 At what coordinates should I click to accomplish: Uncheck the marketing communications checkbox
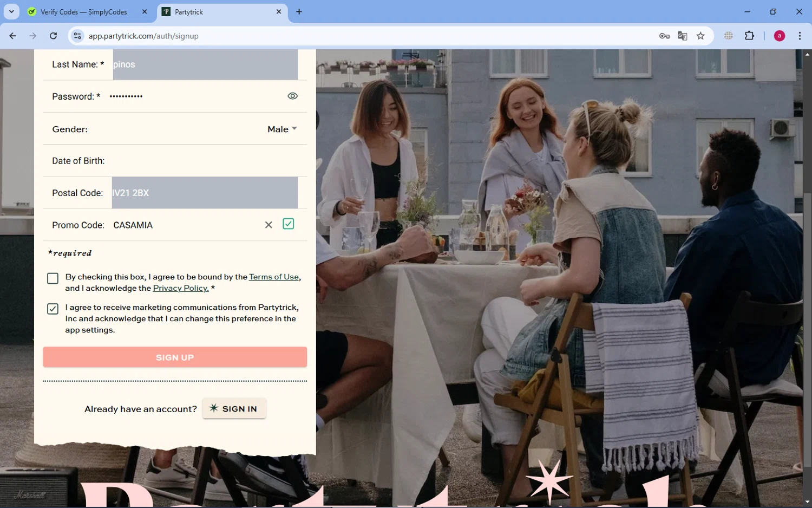click(53, 309)
